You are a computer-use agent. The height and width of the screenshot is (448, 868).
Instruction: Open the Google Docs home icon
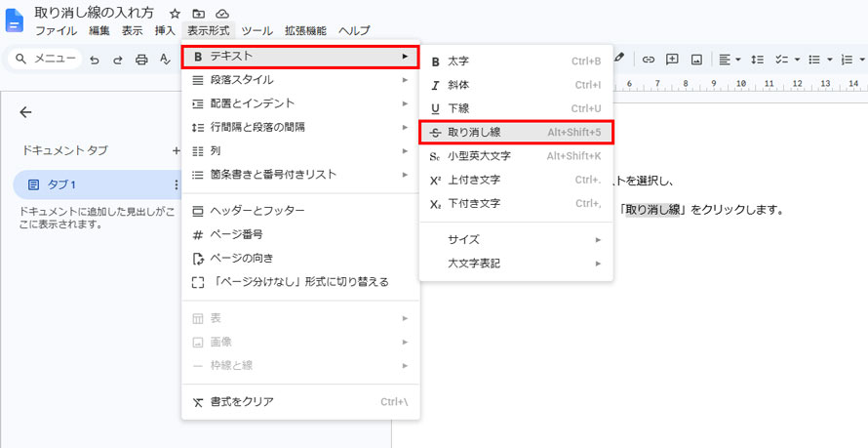(14, 21)
